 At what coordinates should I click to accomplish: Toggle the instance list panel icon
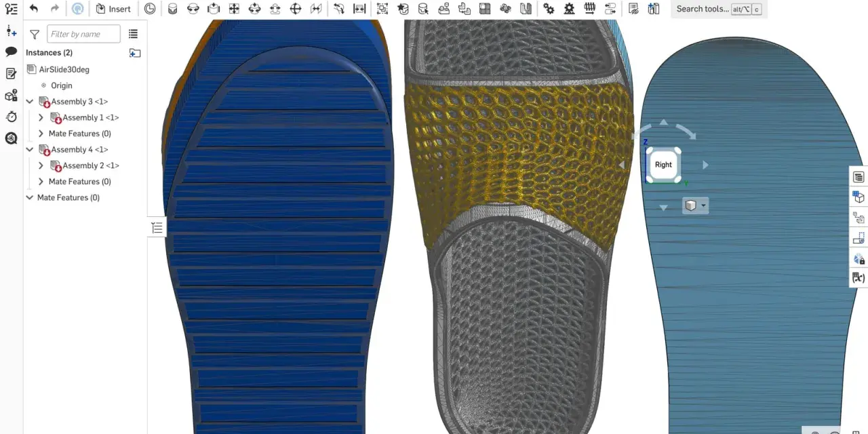point(11,9)
